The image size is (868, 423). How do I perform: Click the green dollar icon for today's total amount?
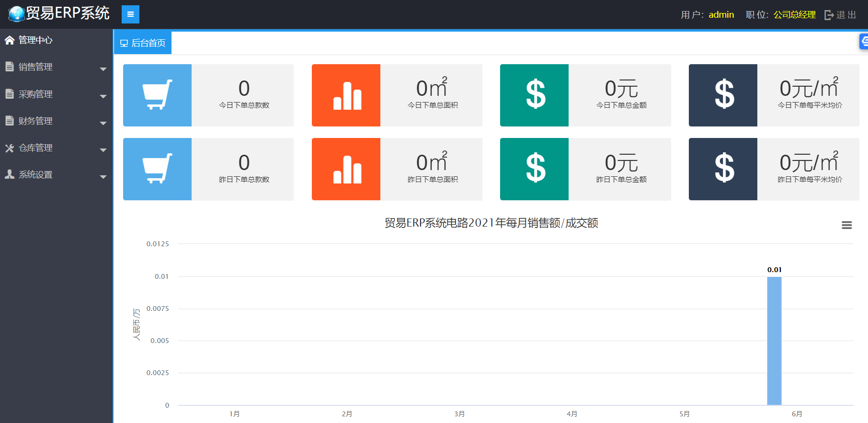point(534,95)
